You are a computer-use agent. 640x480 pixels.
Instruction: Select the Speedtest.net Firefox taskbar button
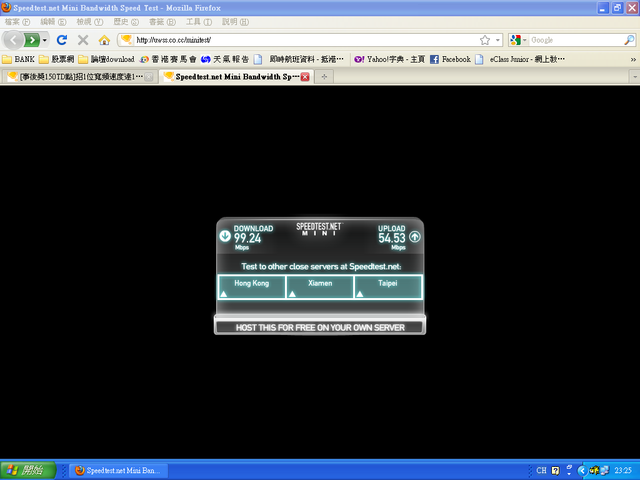(118, 470)
